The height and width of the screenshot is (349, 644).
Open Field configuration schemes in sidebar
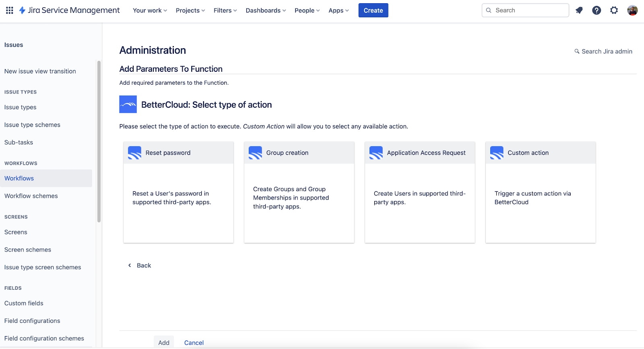click(x=44, y=339)
